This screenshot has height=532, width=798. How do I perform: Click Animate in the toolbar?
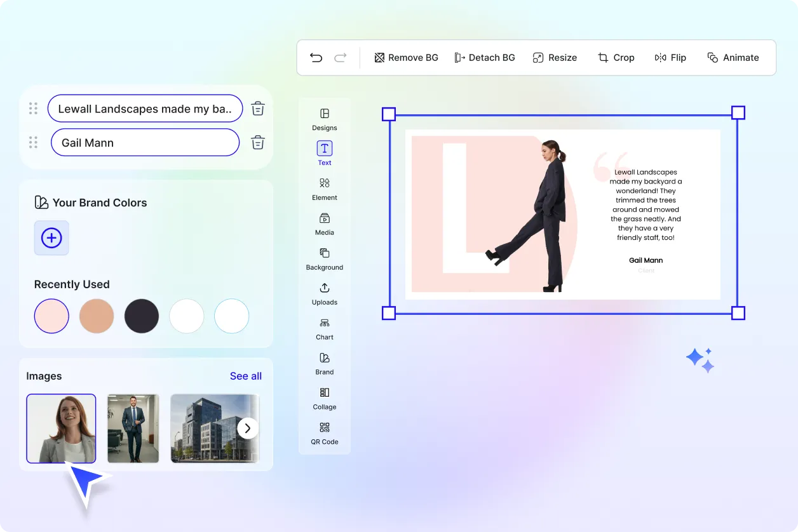click(x=733, y=57)
